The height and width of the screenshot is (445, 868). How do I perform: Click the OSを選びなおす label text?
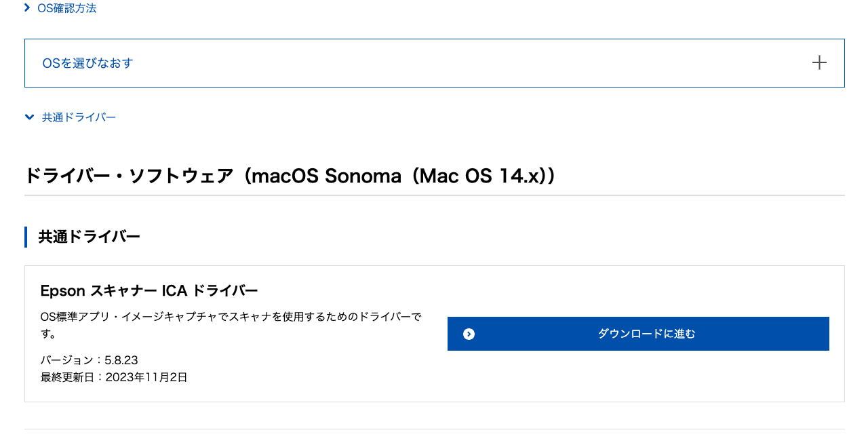[87, 63]
